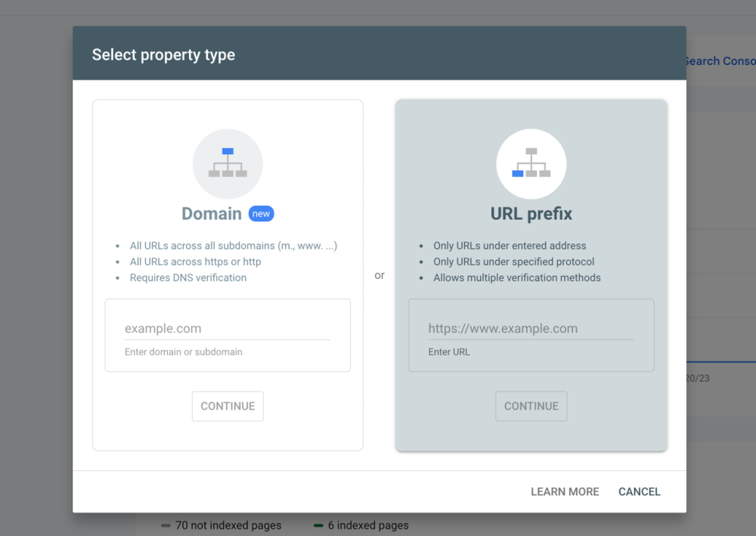Click the "Enter domain or subdomain" helper label

pyautogui.click(x=184, y=352)
